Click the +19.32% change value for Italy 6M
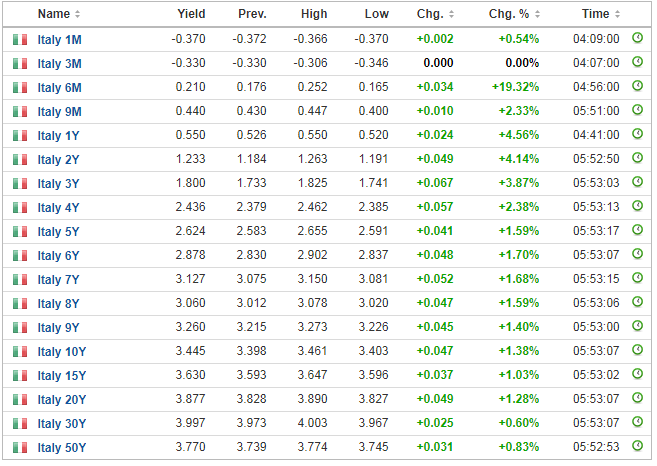The image size is (657, 466). [515, 87]
